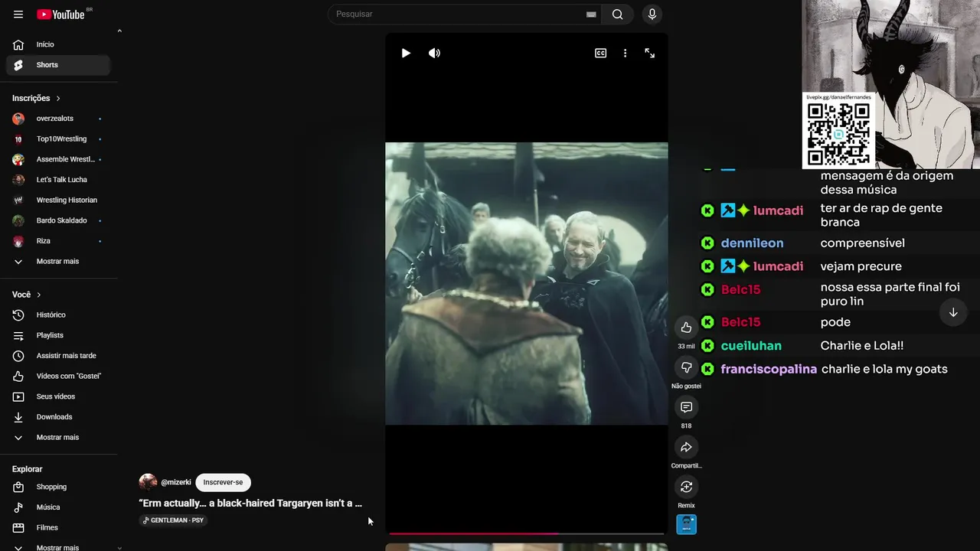This screenshot has height=551, width=980.
Task: Expand the Inscrições section chevron
Action: (58, 98)
